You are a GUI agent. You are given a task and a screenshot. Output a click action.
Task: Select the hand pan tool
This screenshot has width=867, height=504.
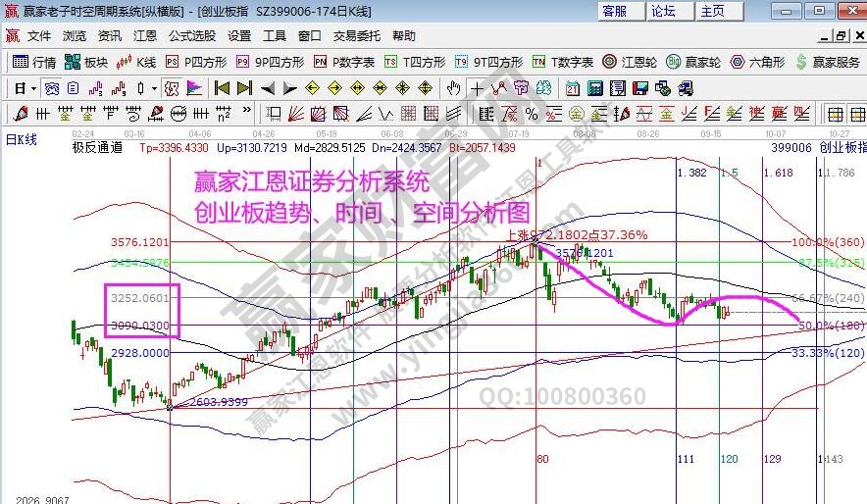click(453, 88)
